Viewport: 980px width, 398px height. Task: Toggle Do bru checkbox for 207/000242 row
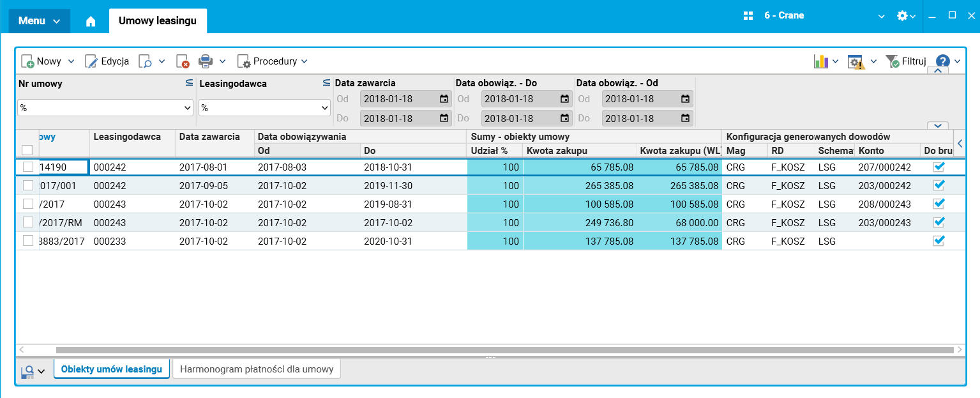tap(939, 167)
